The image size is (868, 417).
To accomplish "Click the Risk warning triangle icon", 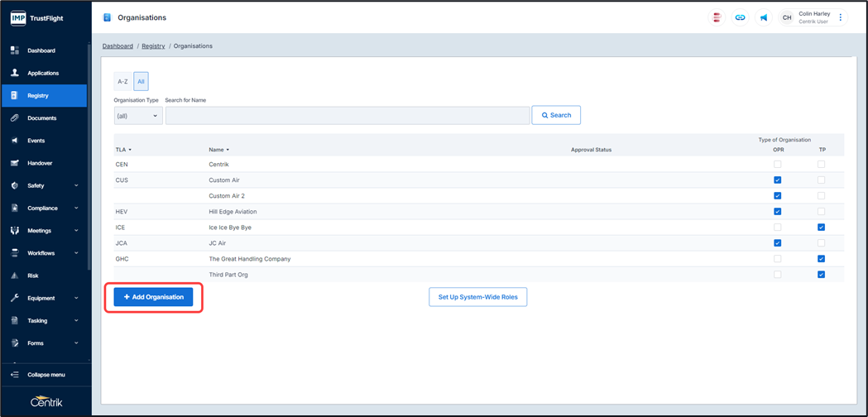I will 14,276.
